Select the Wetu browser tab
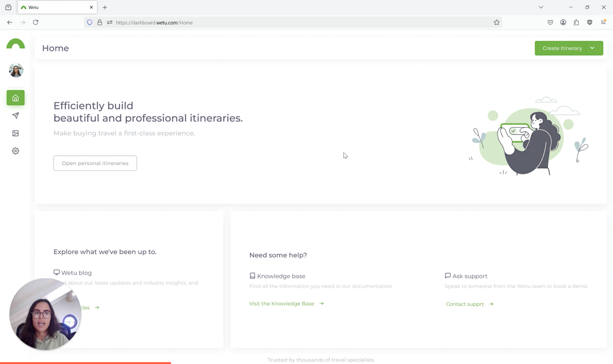This screenshot has height=364, width=613. (48, 7)
